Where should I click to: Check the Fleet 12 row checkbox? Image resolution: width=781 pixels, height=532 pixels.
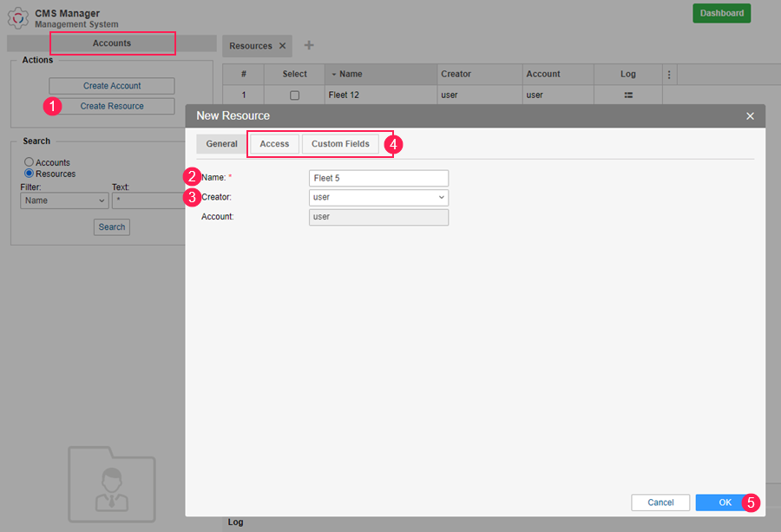click(294, 95)
